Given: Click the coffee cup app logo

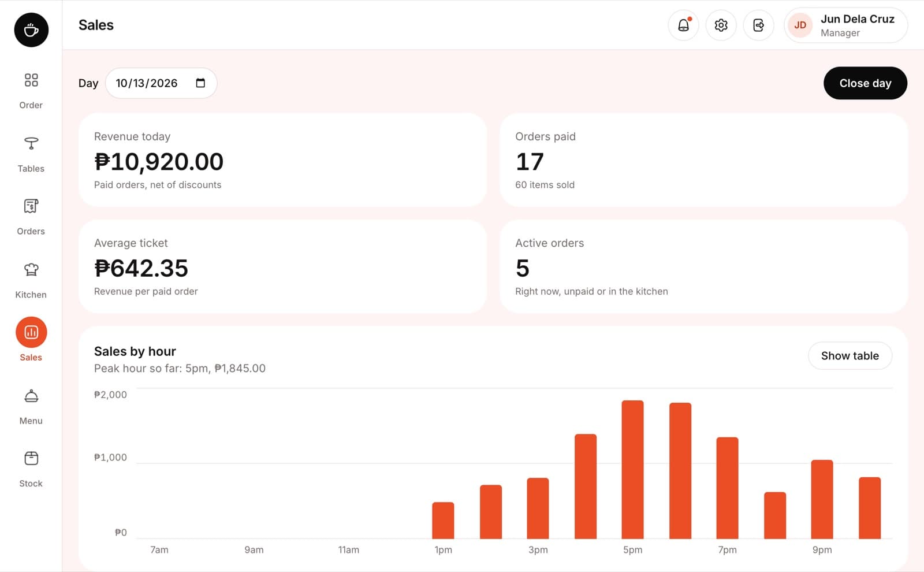Looking at the screenshot, I should point(31,29).
